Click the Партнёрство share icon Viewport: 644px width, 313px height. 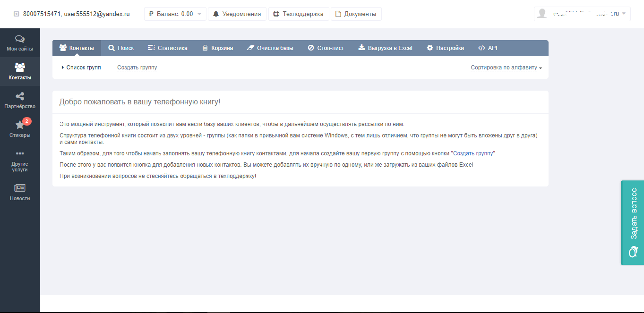click(x=20, y=97)
